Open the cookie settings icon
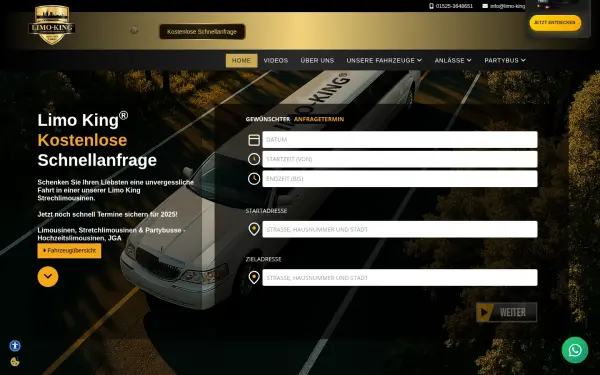Screen dimensions: 600x375 click(x=15, y=362)
